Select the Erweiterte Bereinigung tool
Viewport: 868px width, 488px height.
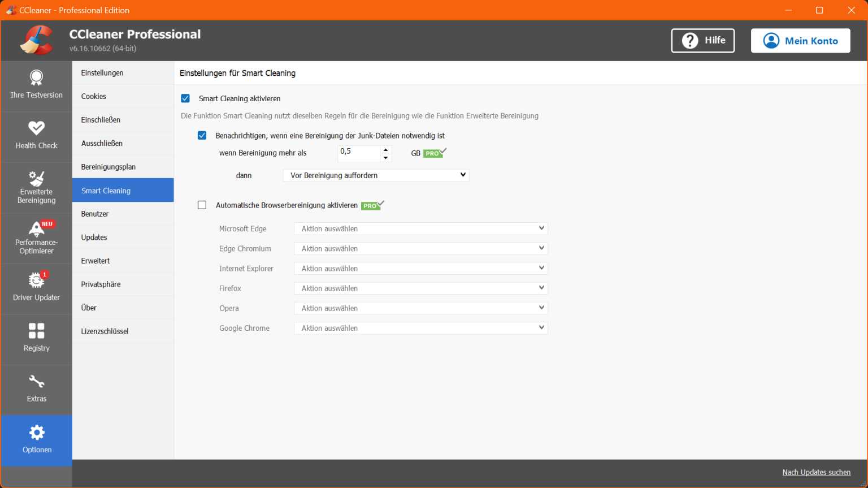click(x=36, y=187)
